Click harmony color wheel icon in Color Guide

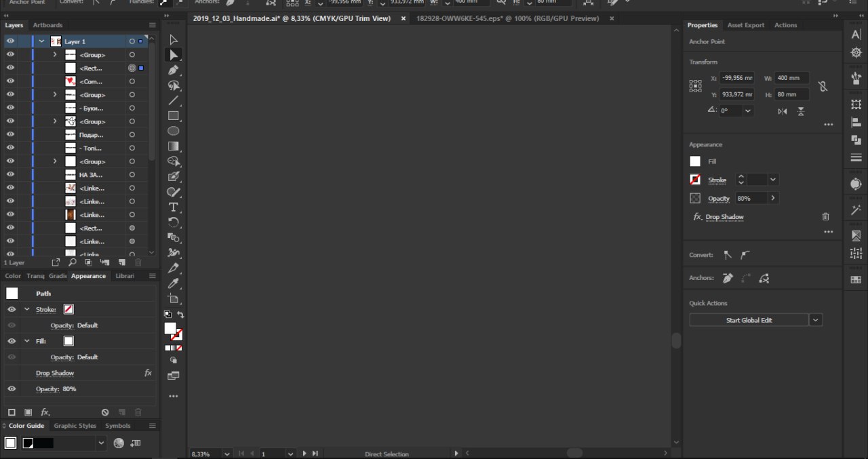tap(119, 443)
